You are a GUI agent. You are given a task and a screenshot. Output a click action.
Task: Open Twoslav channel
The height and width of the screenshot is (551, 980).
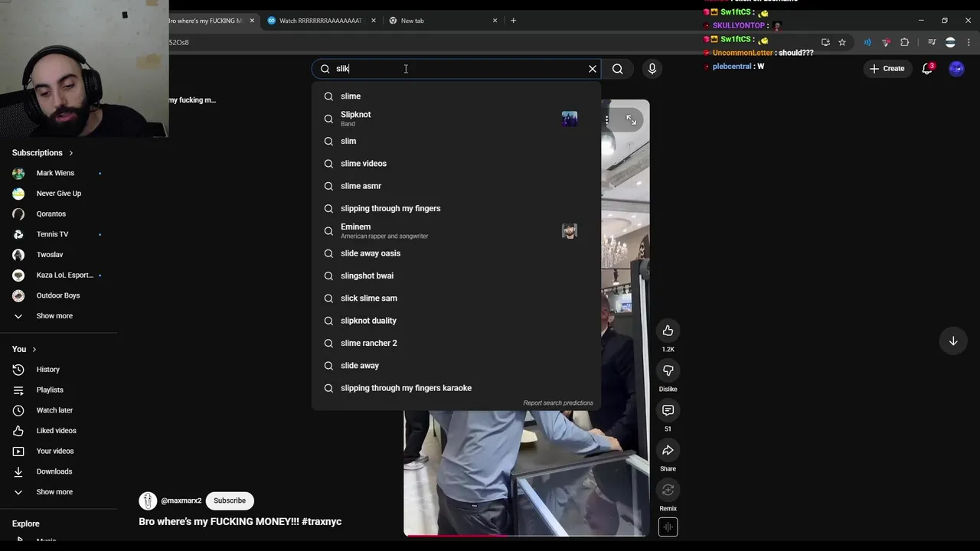(57, 255)
